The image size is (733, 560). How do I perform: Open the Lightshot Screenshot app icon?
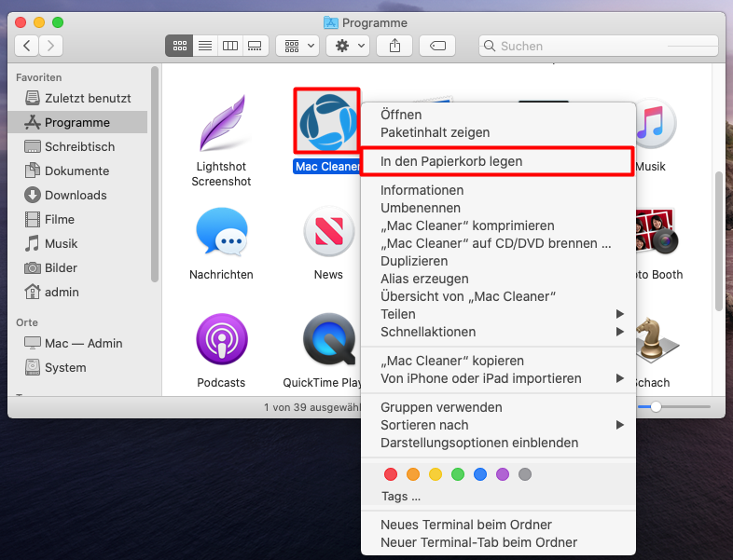[x=222, y=123]
